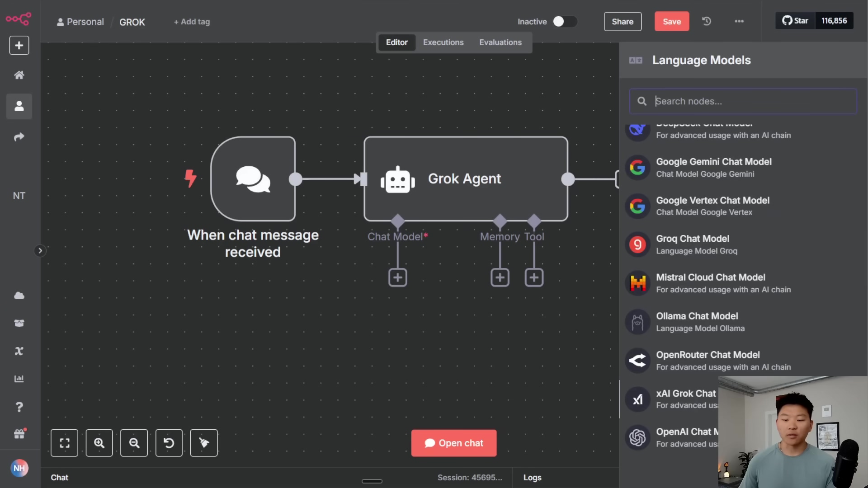Select the When chat message received node
This screenshot has width=868, height=488.
[x=253, y=179]
